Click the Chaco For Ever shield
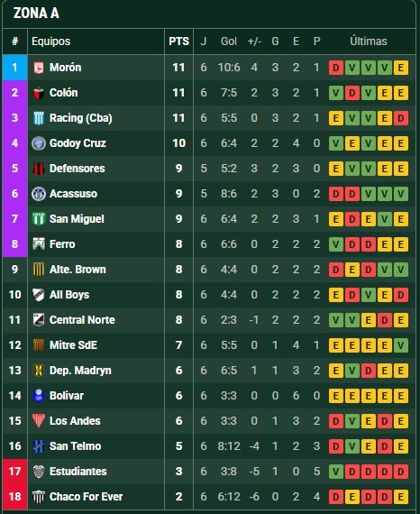This screenshot has height=514, width=420. (x=39, y=497)
